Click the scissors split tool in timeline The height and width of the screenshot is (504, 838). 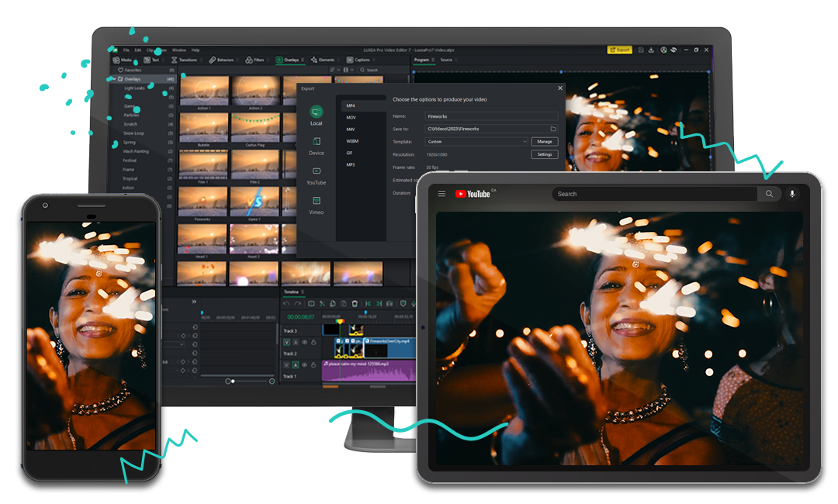(x=320, y=304)
